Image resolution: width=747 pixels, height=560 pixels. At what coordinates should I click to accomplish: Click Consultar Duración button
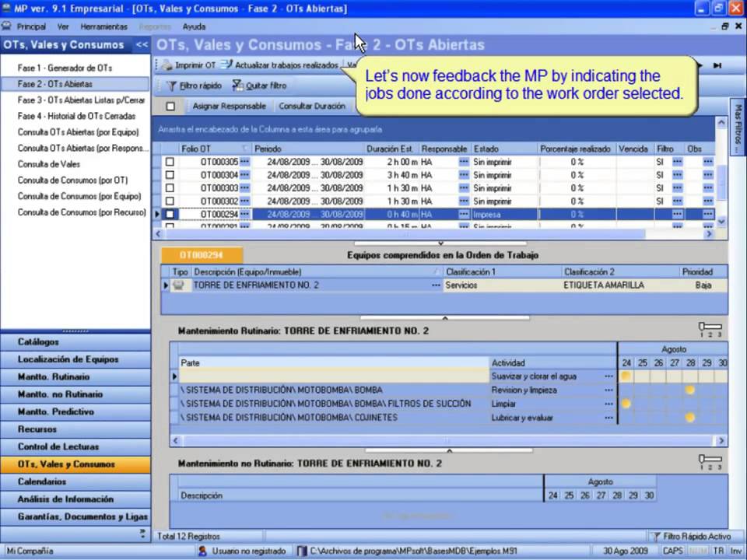click(x=312, y=107)
